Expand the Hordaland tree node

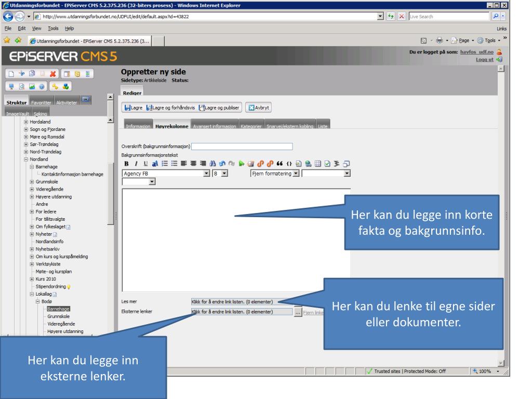tap(26, 122)
